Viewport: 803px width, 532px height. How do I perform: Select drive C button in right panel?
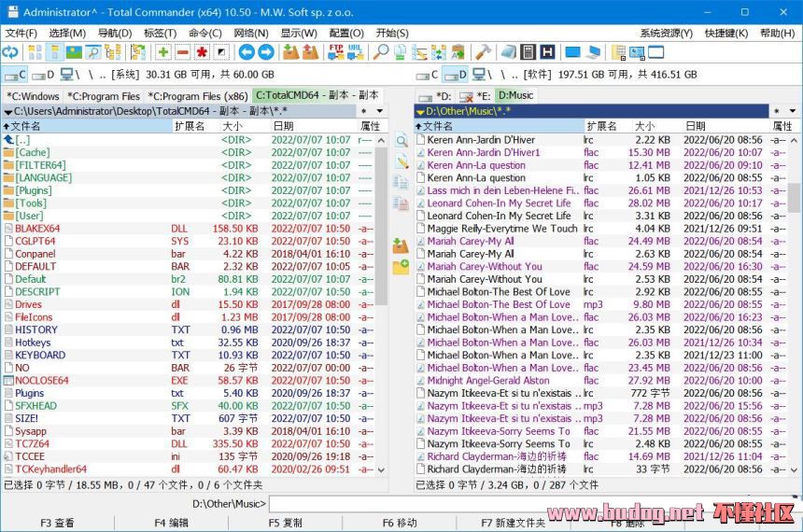click(x=428, y=75)
